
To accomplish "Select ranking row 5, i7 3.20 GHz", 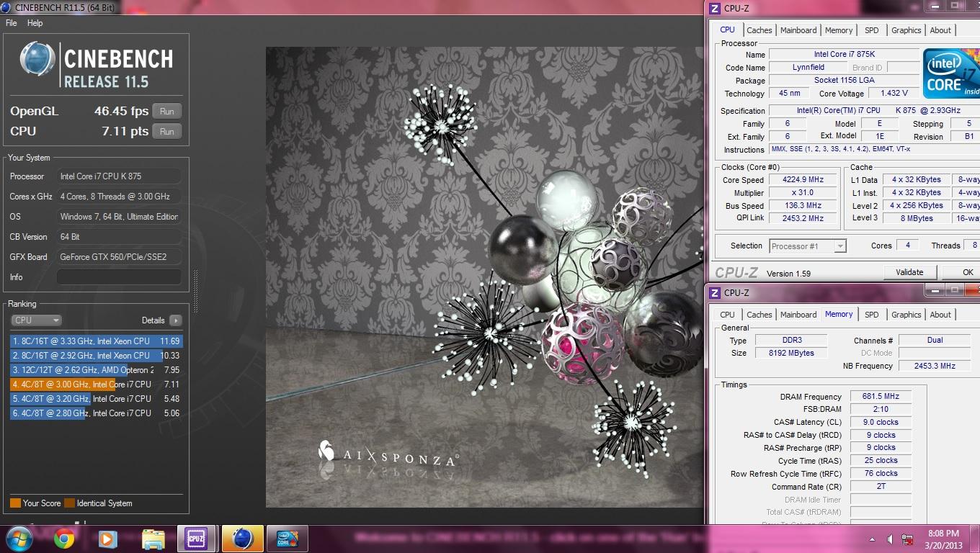I will [97, 399].
